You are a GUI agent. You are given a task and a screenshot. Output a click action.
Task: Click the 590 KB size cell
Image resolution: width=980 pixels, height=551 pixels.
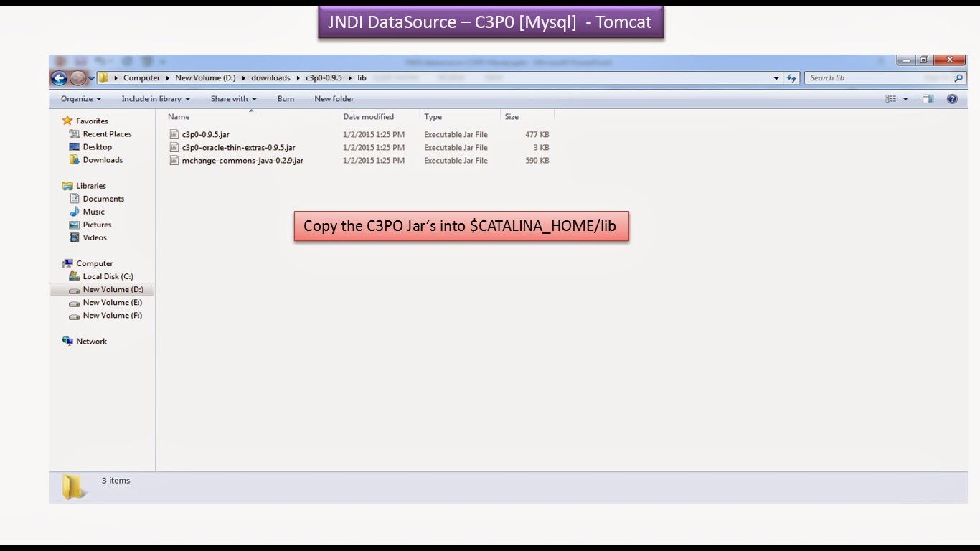(537, 160)
